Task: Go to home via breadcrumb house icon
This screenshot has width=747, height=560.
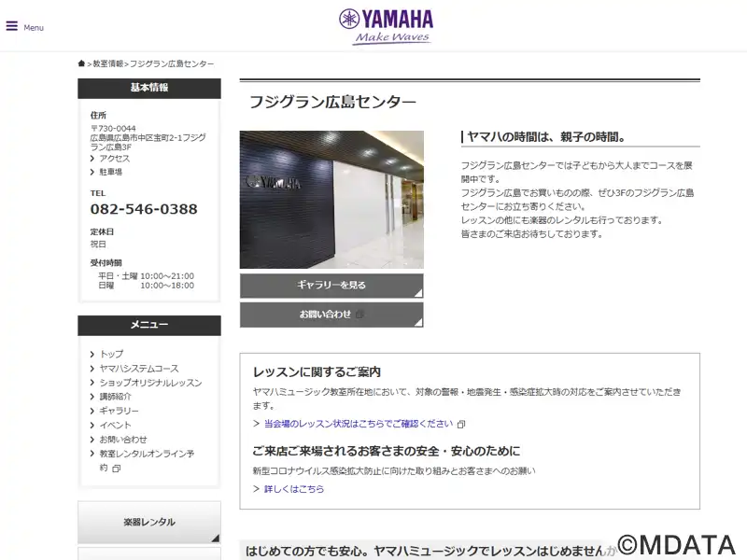Action: tap(81, 63)
